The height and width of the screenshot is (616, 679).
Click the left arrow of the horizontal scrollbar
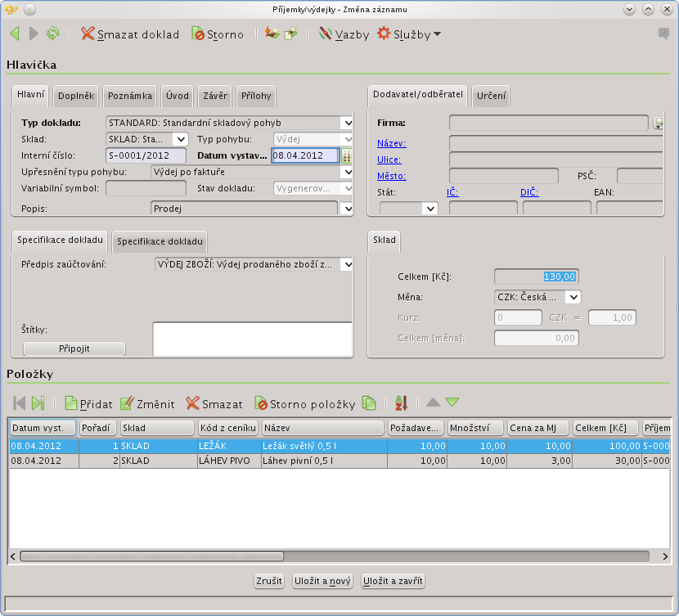[x=13, y=556]
